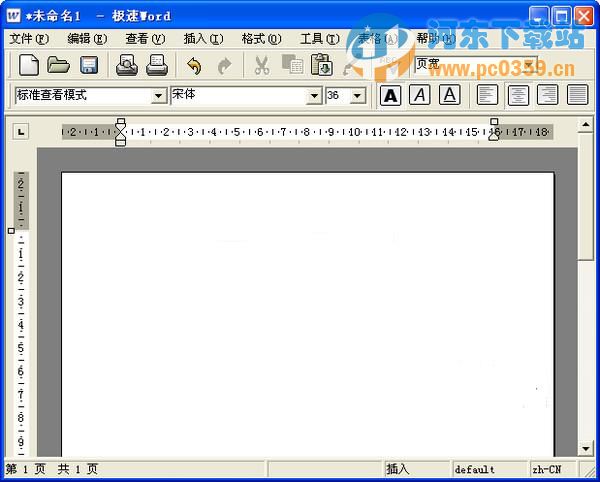Paste from the clipboard icon
Viewport: 600px width, 482px height.
[321, 65]
